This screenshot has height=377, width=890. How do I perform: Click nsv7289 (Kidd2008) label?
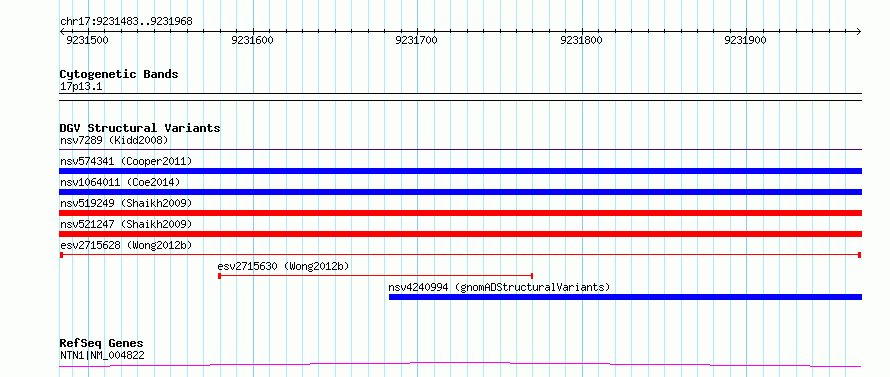click(x=114, y=140)
